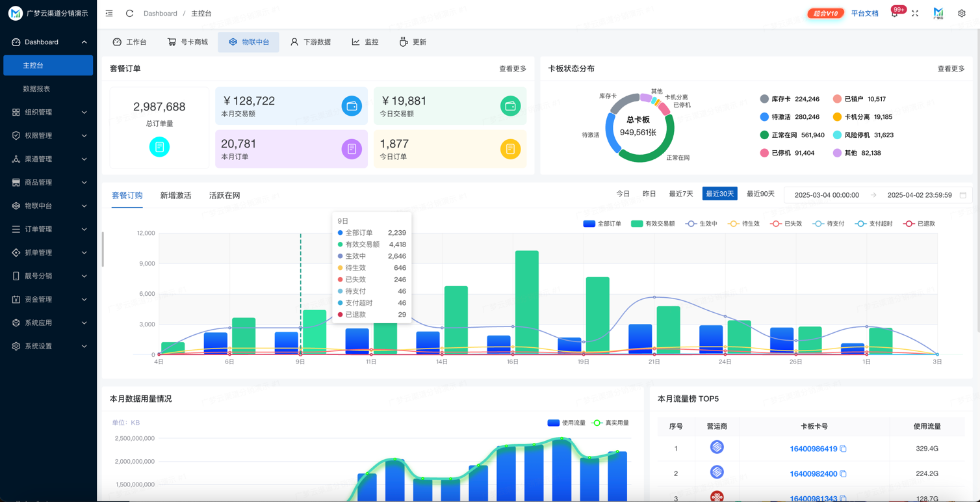Click the 正常在网 legend color dot
Image resolution: width=980 pixels, height=502 pixels.
pyautogui.click(x=764, y=135)
